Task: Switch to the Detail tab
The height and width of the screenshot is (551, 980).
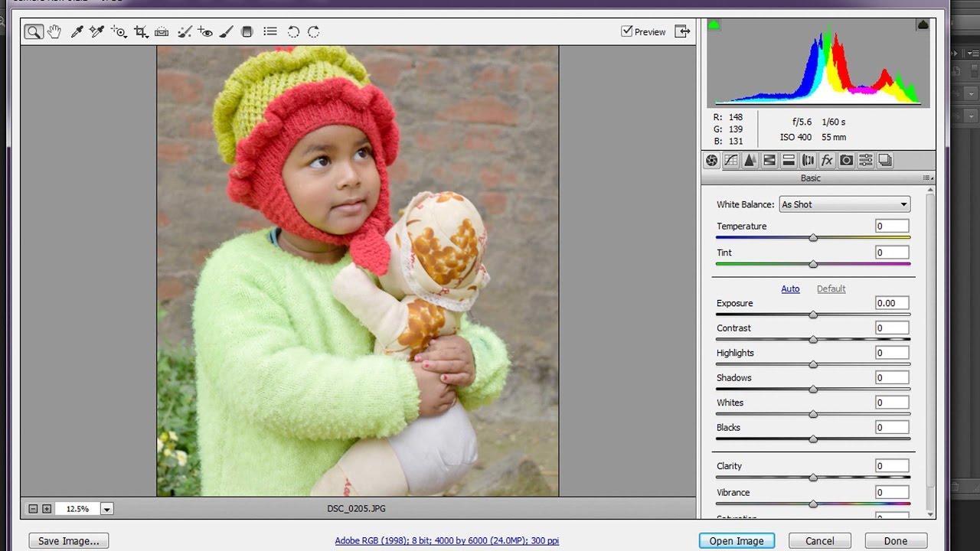Action: tap(750, 160)
